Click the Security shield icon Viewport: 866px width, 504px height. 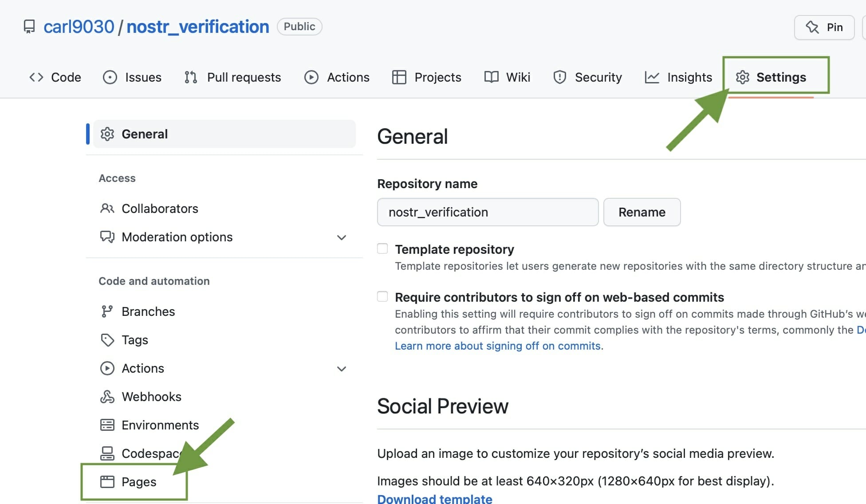[x=559, y=77]
